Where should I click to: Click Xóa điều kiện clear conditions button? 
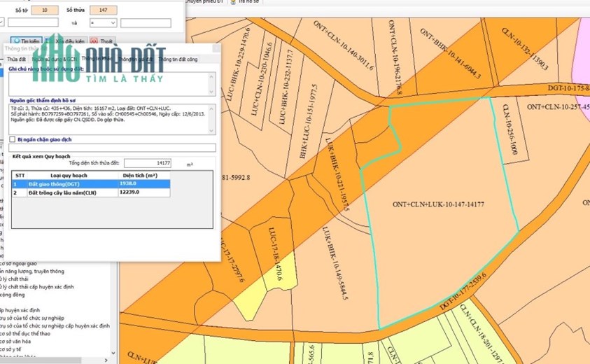click(66, 41)
